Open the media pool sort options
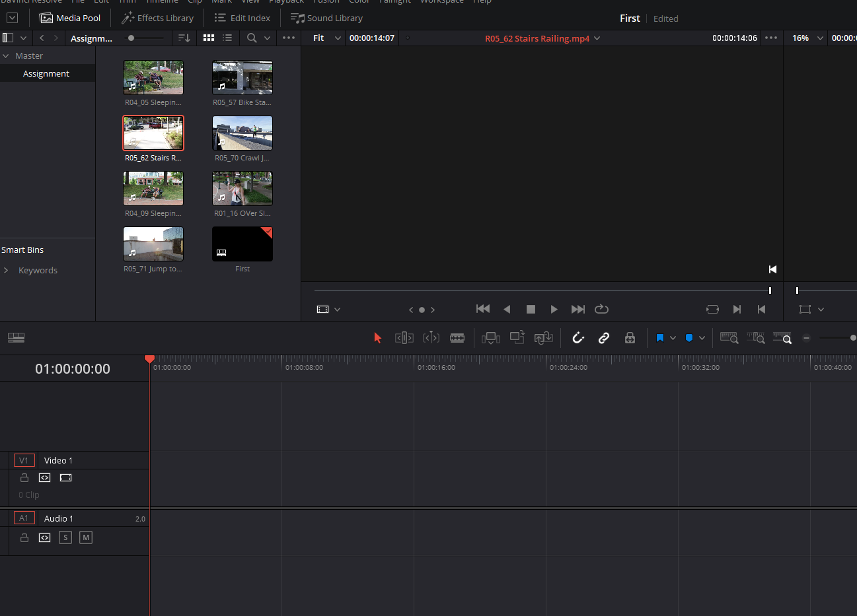857x616 pixels. click(x=184, y=38)
